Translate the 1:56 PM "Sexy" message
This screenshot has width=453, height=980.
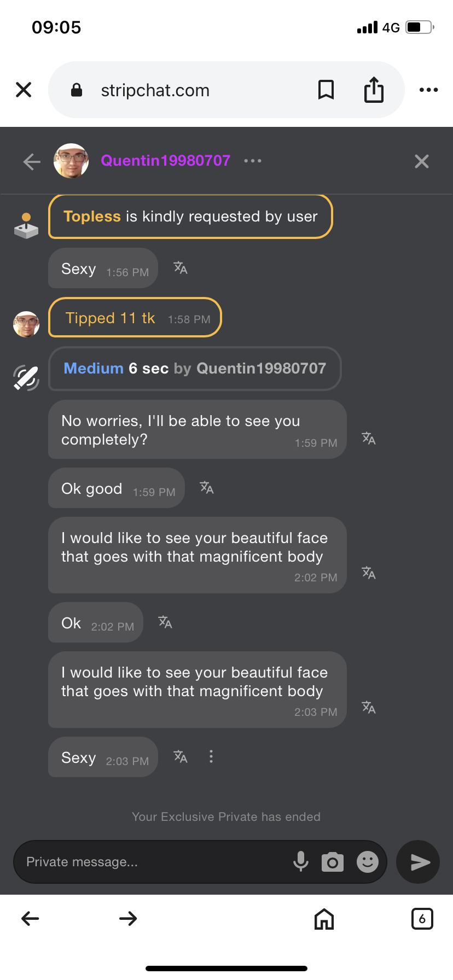(181, 267)
